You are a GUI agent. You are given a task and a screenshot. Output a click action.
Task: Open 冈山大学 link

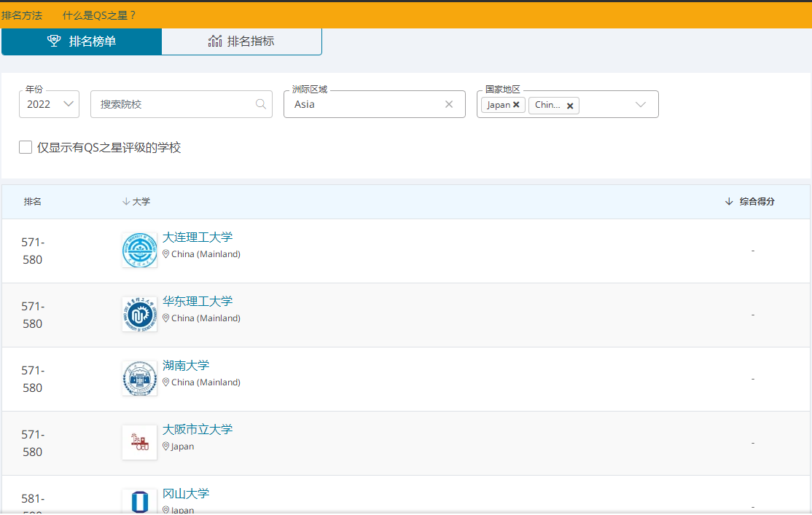[x=186, y=494]
